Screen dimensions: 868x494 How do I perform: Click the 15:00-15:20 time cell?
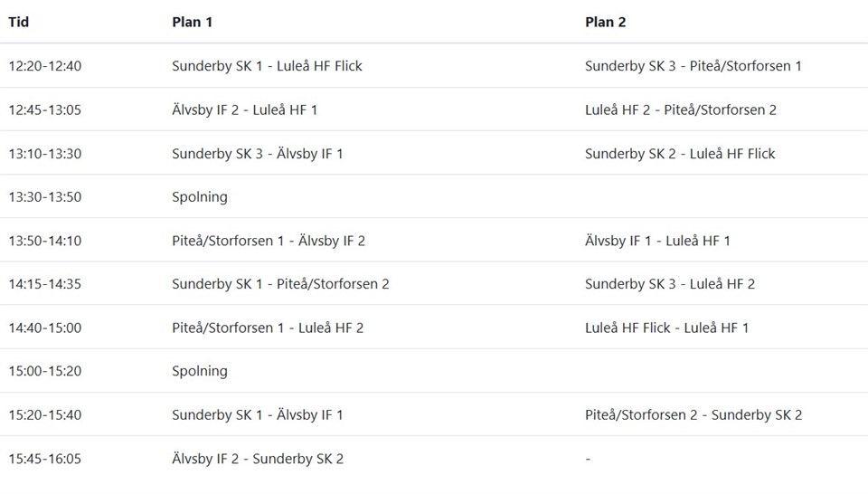pyautogui.click(x=45, y=371)
